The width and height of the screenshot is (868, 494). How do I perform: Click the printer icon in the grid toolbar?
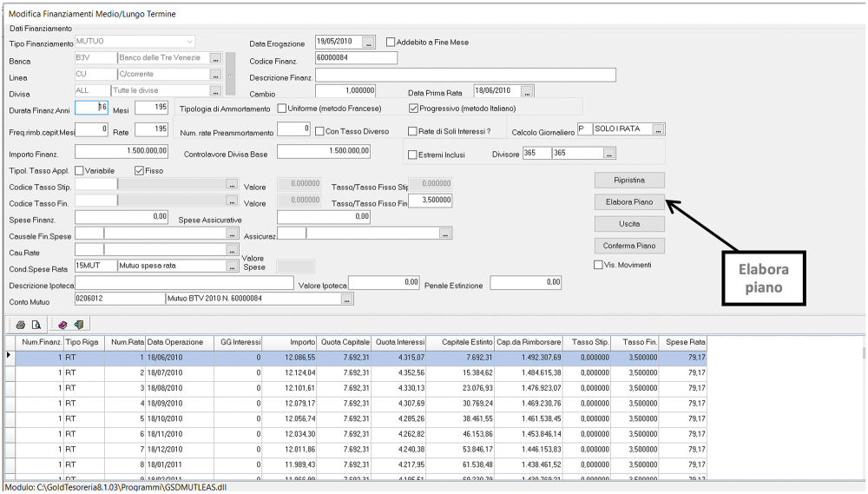click(x=21, y=325)
